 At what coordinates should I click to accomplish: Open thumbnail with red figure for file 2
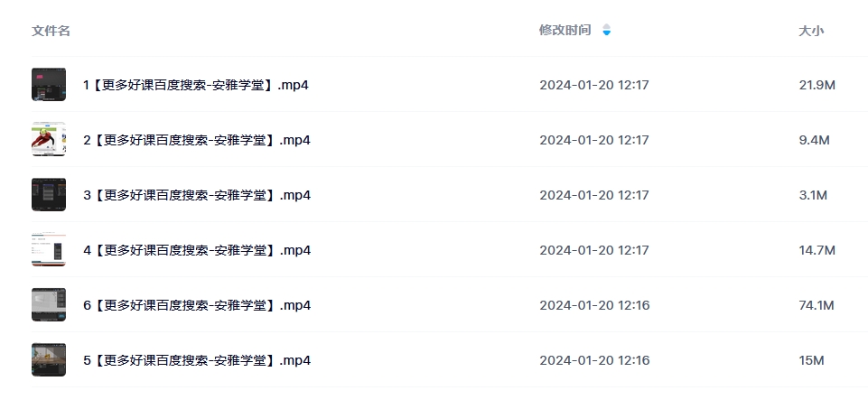point(49,139)
